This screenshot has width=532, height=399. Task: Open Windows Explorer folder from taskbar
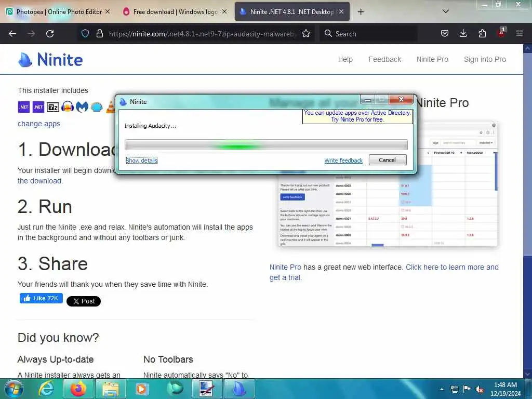coord(111,389)
